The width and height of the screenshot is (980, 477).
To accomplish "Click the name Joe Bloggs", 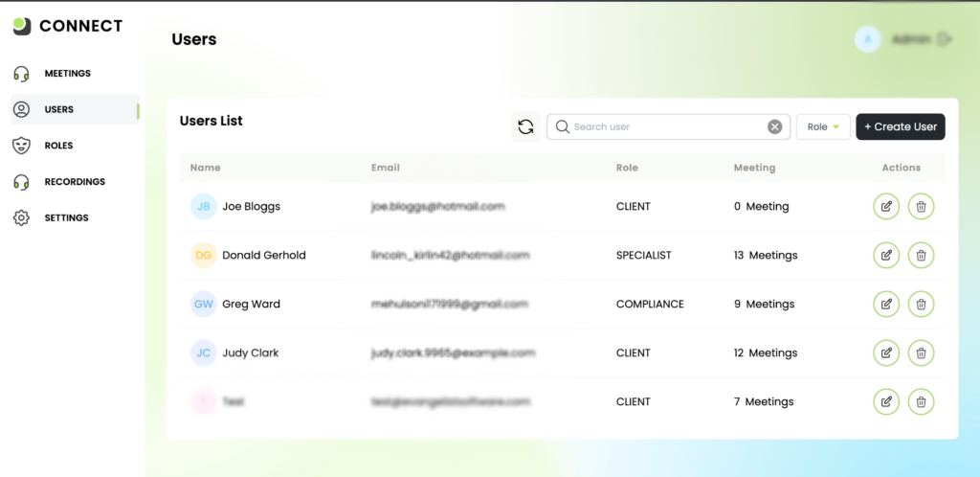I will [252, 206].
